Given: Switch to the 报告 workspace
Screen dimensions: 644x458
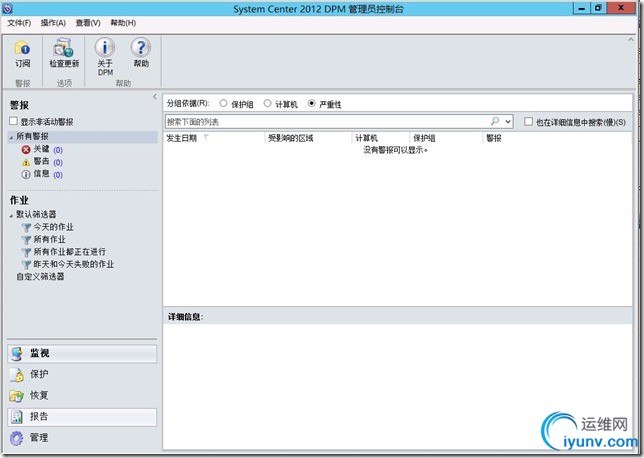Looking at the screenshot, I should [82, 417].
